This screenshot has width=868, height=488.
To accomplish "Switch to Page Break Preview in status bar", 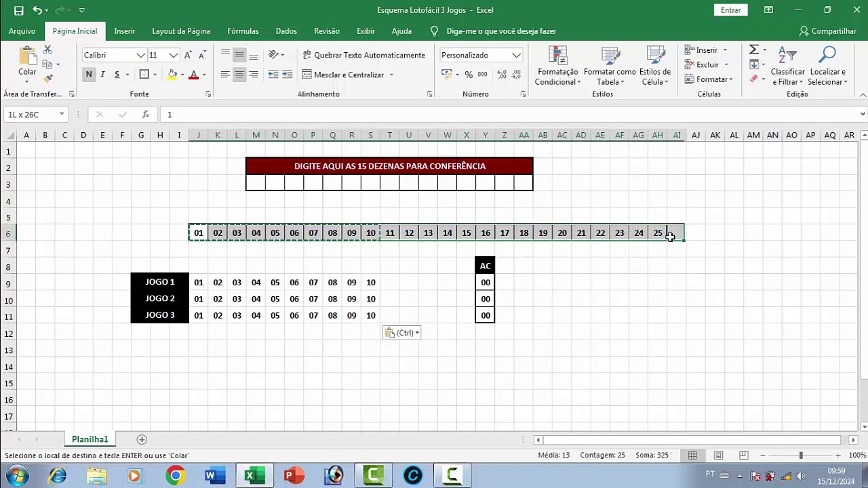I will [x=744, y=455].
